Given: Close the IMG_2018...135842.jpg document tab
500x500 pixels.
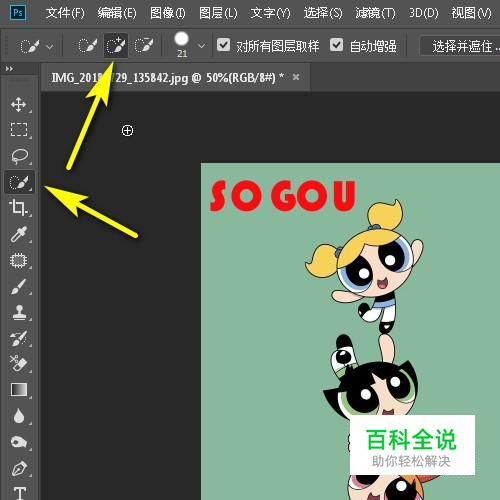Looking at the screenshot, I should (296, 77).
